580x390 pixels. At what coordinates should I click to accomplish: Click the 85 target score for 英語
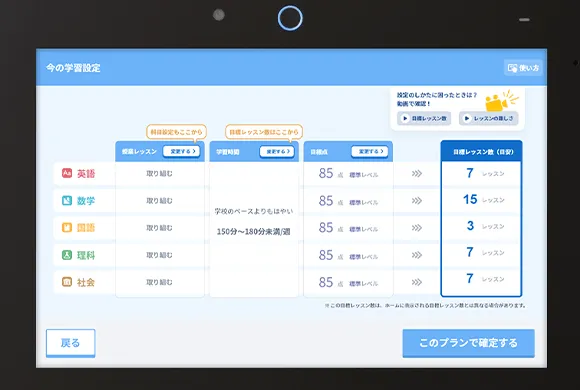(326, 173)
